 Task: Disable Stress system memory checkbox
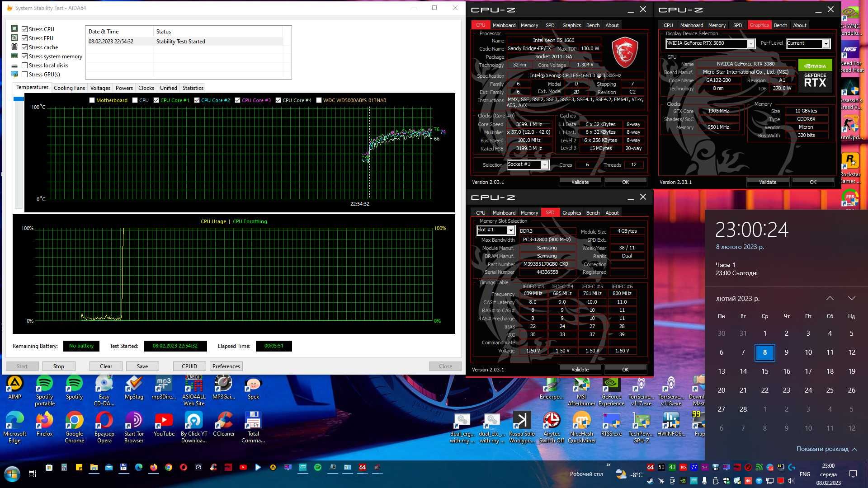click(25, 56)
